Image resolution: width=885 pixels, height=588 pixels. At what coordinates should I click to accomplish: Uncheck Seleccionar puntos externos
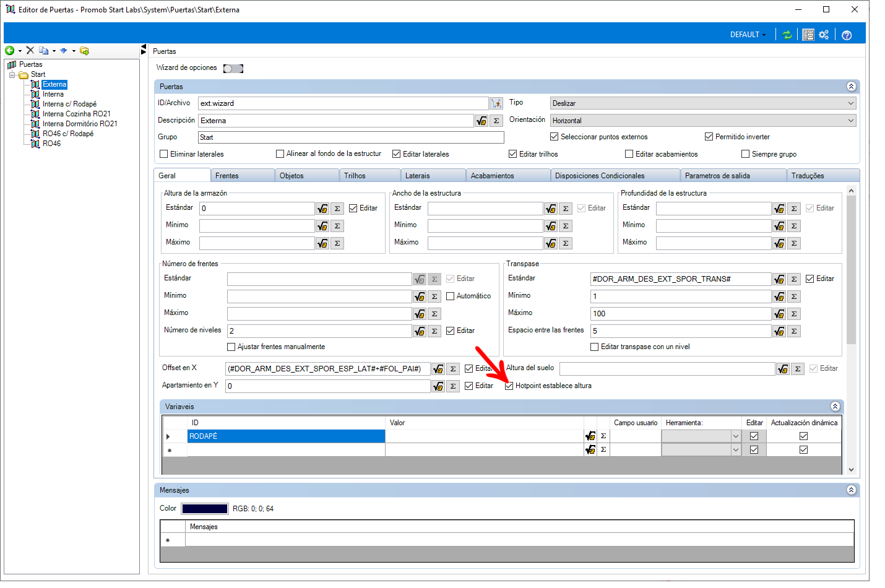(555, 137)
